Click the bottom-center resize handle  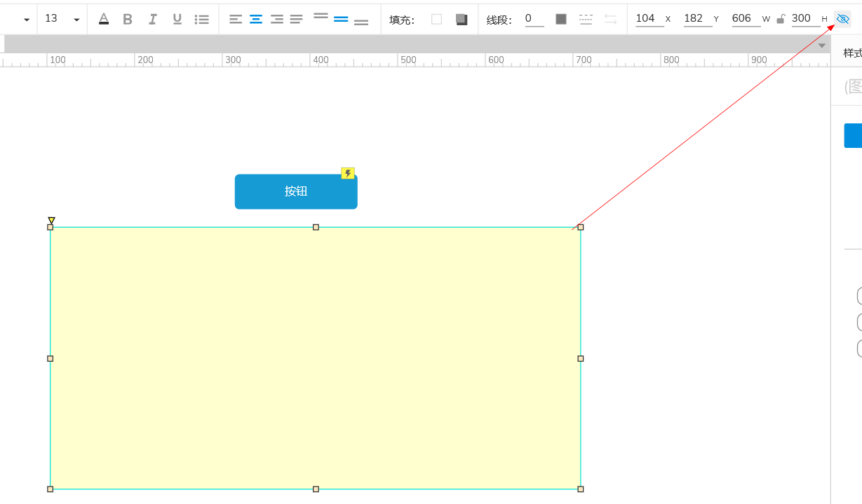(x=316, y=489)
